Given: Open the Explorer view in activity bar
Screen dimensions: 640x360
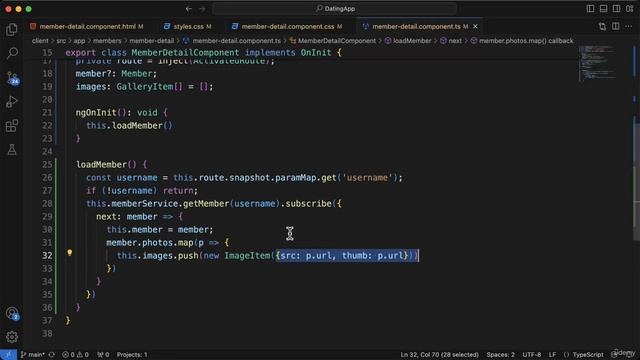Looking at the screenshot, I should point(12,29).
